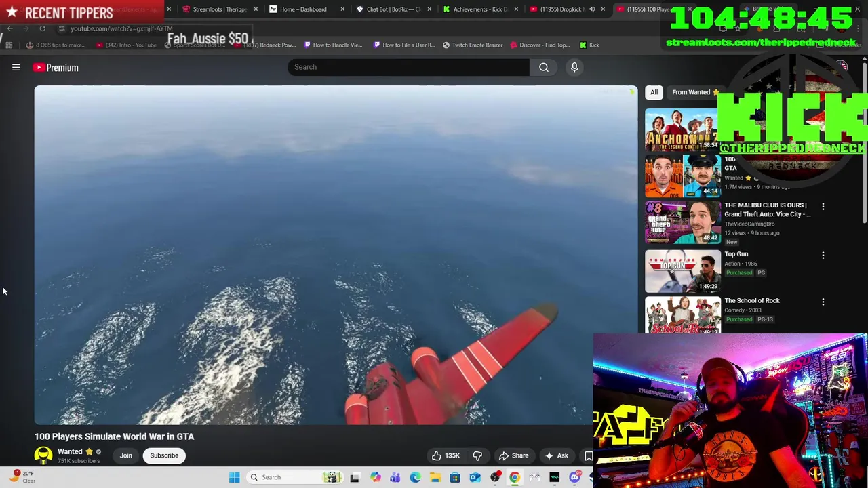Image resolution: width=868 pixels, height=488 pixels.
Task: Open OBS Studio from the taskbar
Action: point(495,477)
